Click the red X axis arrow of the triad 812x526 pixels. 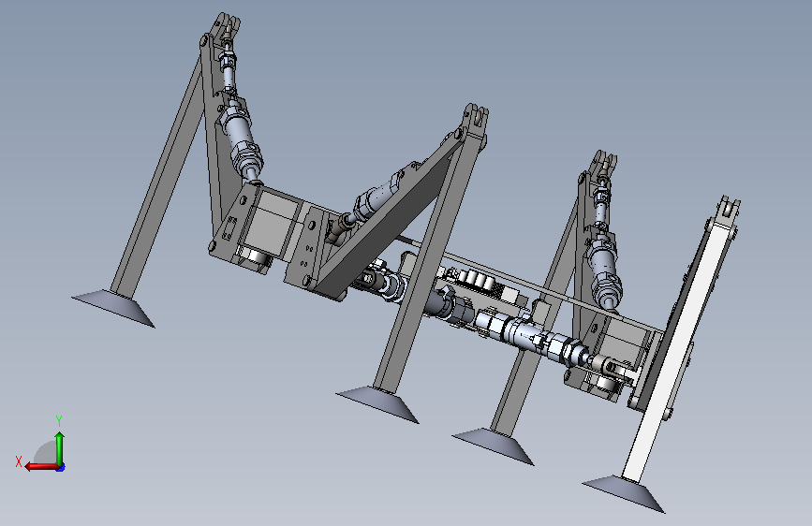42,466
